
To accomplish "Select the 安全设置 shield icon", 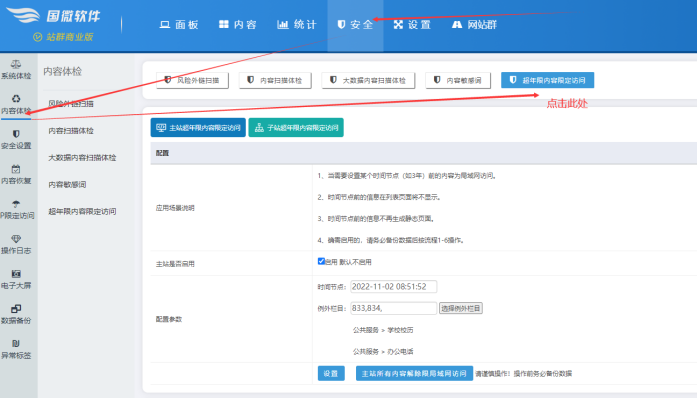I will click(x=16, y=134).
